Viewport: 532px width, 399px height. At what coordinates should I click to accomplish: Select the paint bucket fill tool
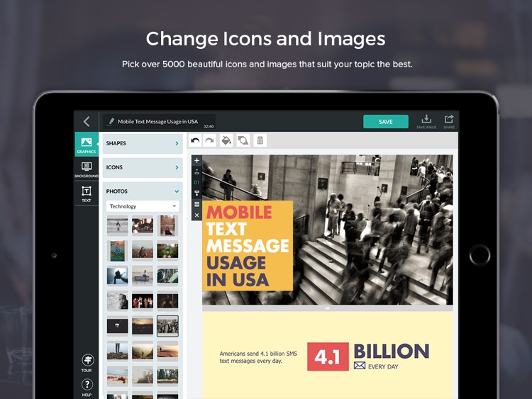pos(226,140)
